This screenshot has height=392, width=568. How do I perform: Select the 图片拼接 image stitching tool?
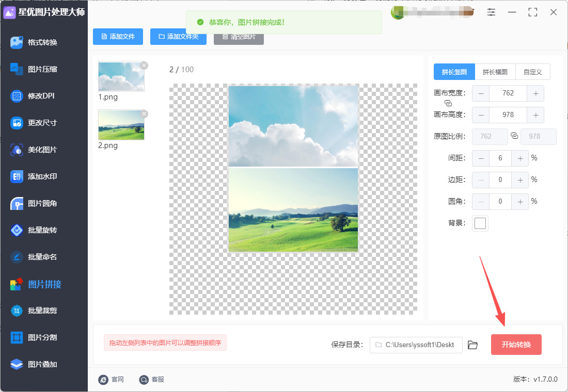pos(36,284)
